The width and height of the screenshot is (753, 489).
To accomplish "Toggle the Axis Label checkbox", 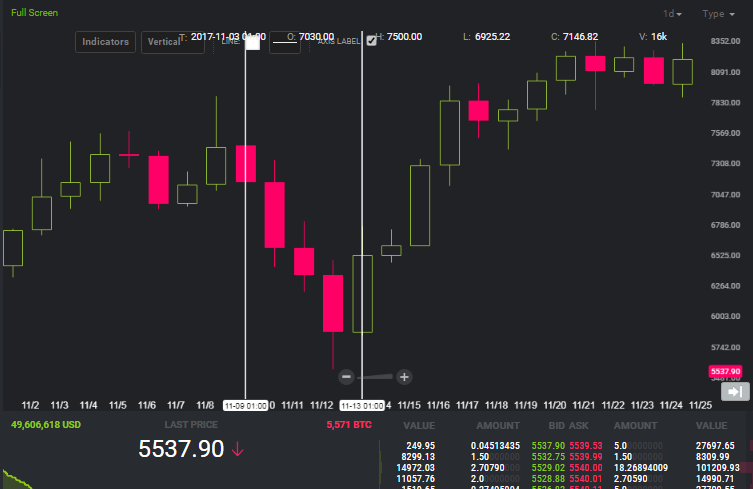I will (371, 41).
